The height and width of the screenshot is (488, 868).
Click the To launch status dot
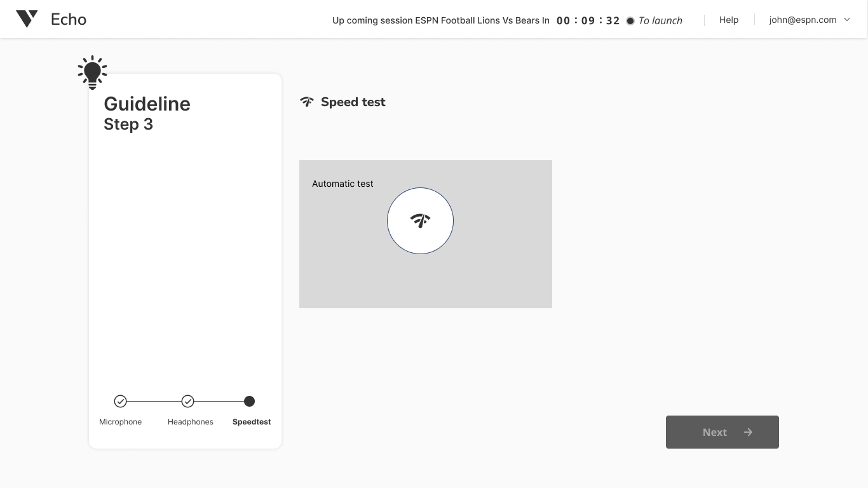[x=630, y=21]
